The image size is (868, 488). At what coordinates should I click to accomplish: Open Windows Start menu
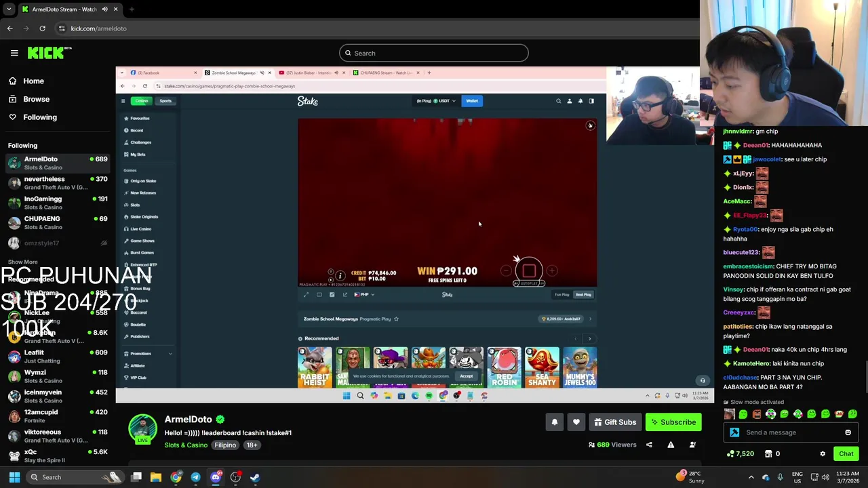(x=14, y=477)
